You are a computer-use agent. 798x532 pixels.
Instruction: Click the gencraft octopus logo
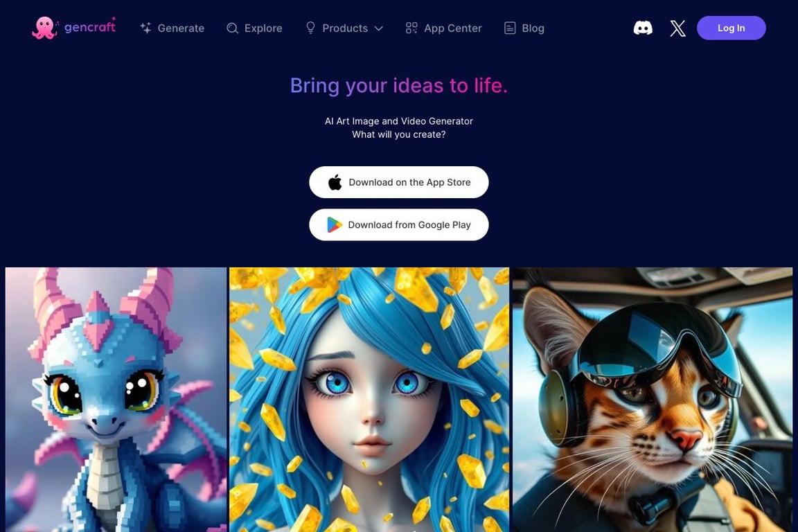(x=45, y=28)
